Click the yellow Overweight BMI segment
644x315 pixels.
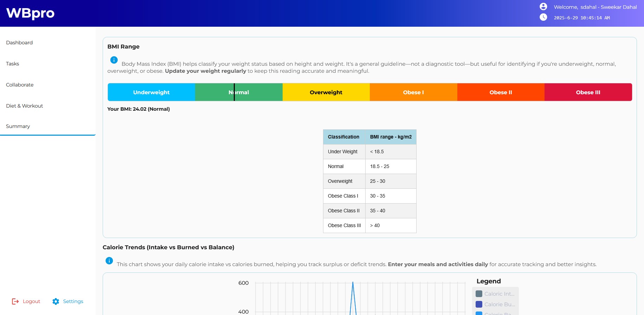326,92
